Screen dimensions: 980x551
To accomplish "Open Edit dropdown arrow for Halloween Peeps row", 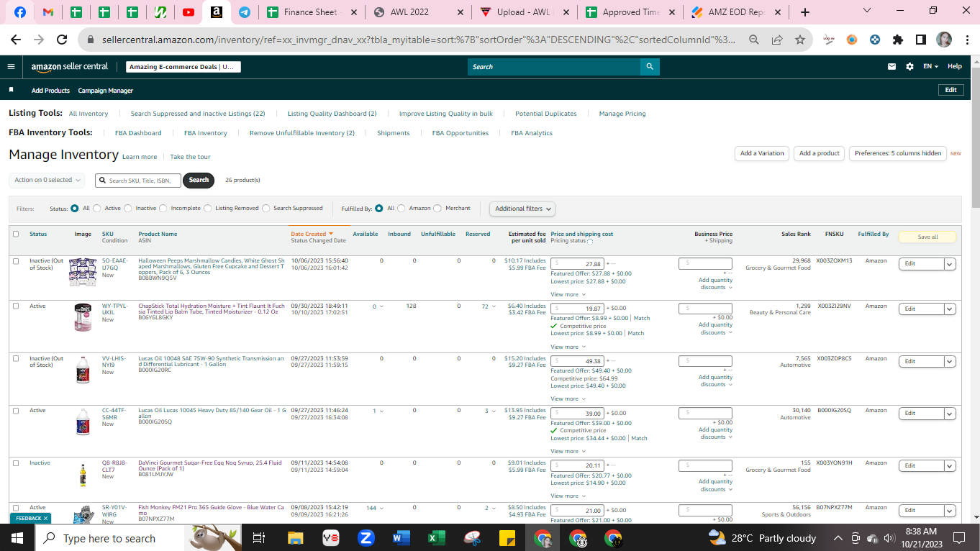I will (x=950, y=264).
